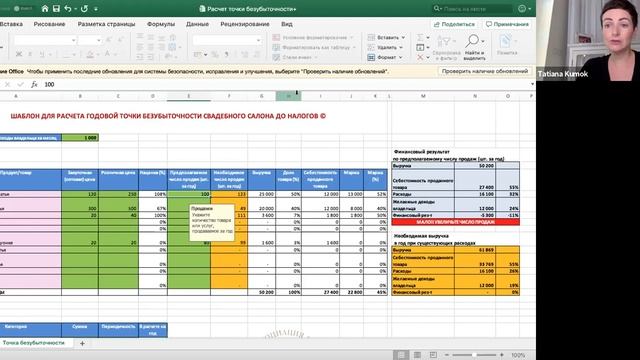The height and width of the screenshot is (360, 640).
Task: Click in the sheet search field
Action: [472, 9]
